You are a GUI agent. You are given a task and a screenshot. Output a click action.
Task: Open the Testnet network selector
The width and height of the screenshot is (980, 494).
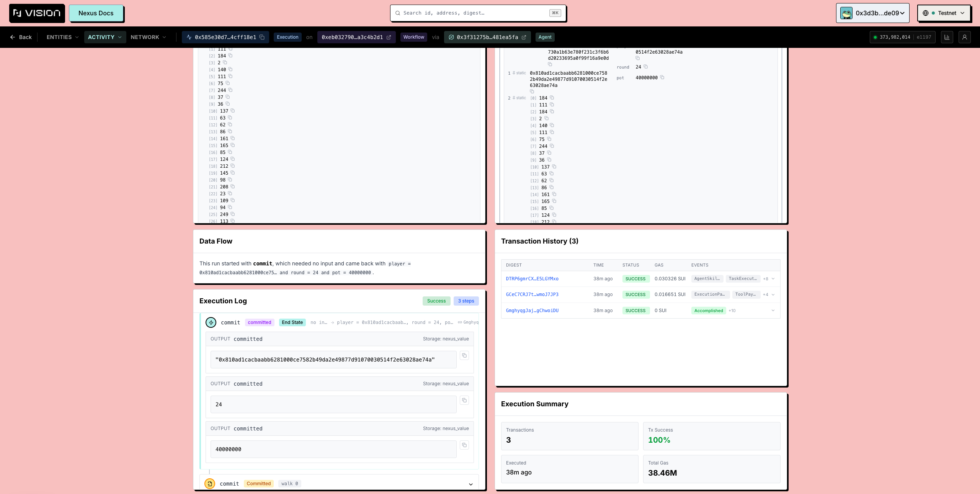coord(944,13)
